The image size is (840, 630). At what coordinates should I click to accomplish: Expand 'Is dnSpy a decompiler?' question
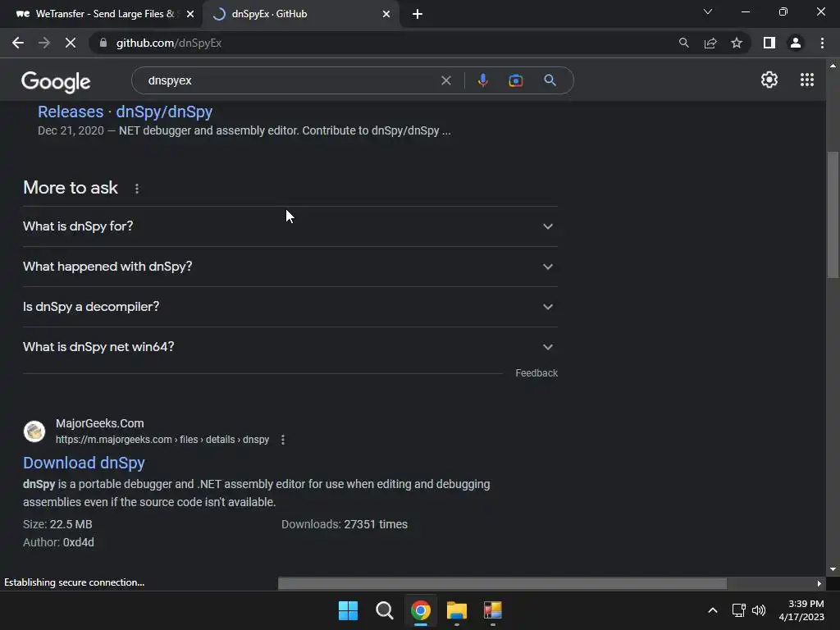(x=290, y=307)
